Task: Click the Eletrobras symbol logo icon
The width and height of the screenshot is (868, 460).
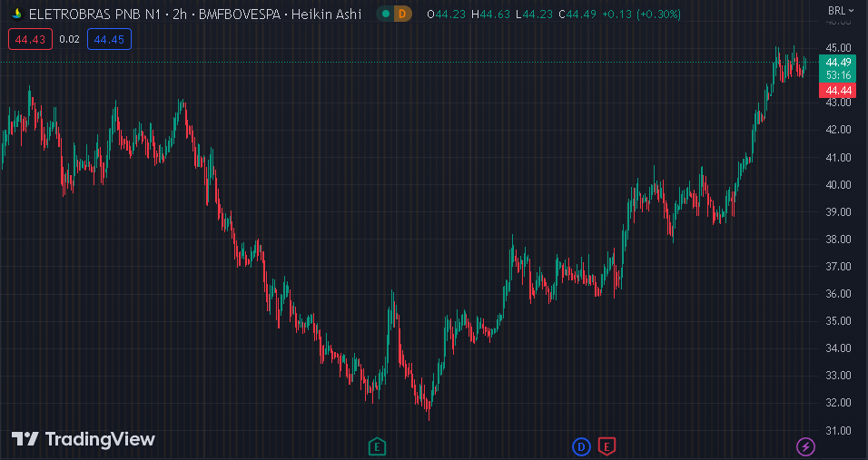Action: tap(16, 15)
